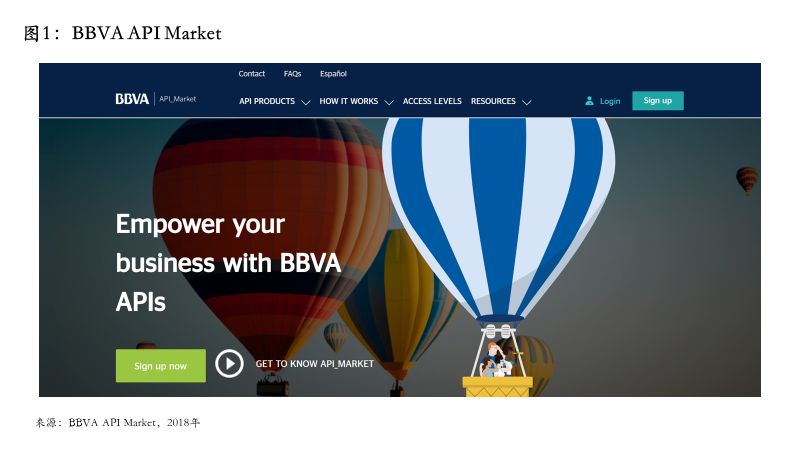The width and height of the screenshot is (800, 450).
Task: Play the Get to Know API_Market video
Action: pos(229,364)
